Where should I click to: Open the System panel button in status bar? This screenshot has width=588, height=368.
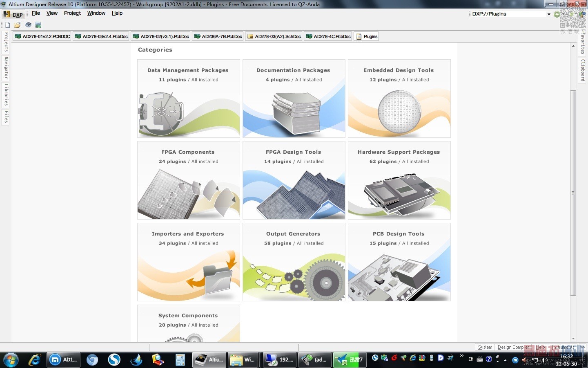click(485, 347)
